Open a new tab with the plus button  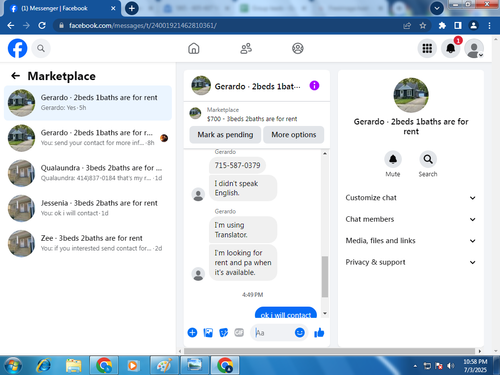132,8
